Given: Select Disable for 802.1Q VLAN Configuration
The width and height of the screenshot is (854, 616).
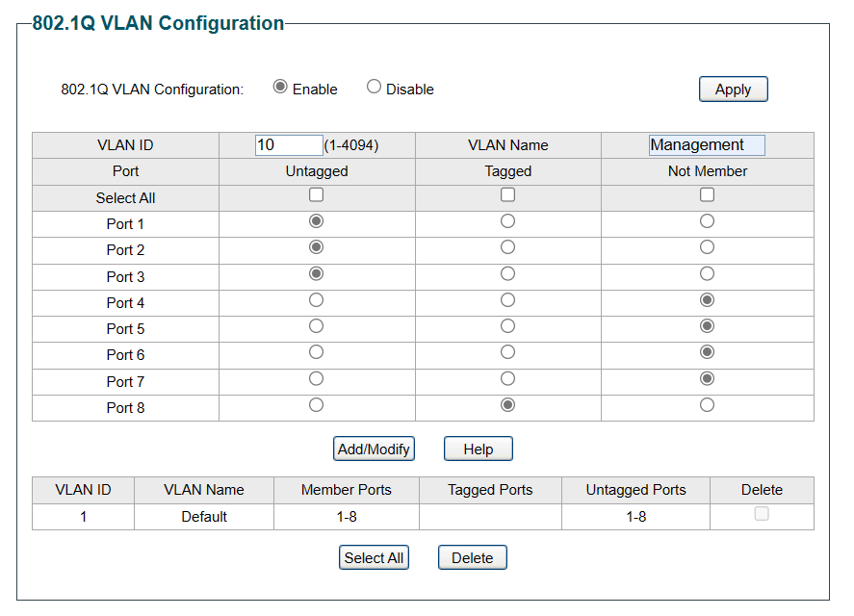Looking at the screenshot, I should click(x=375, y=88).
